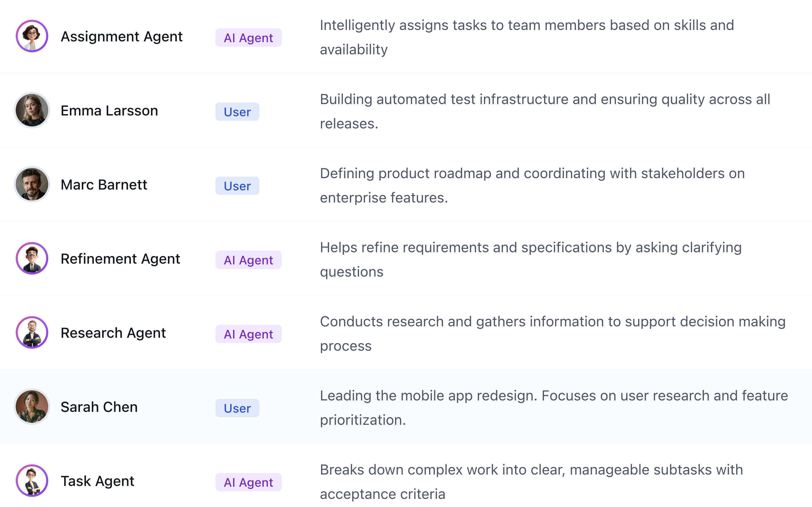Screen dimensions: 812x507
Task: Click the AI Agent badge for Research Agent
Action: coord(248,334)
